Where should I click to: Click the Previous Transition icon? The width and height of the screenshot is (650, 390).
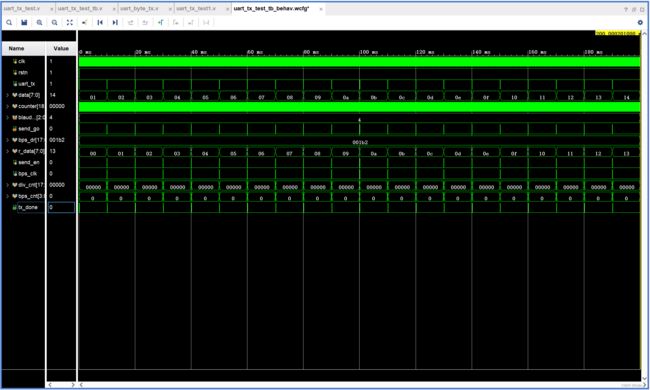click(x=130, y=22)
